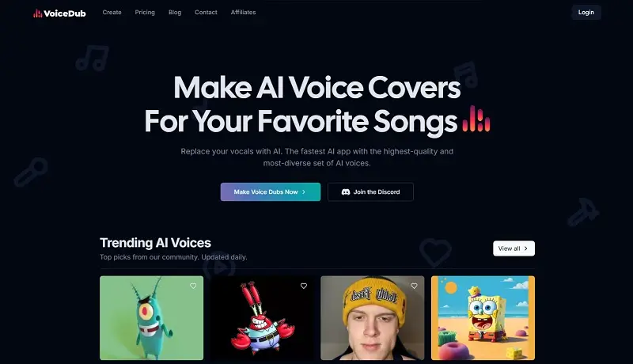This screenshot has width=633, height=364.
Task: Open the Mr. Krabs voice thumbnail
Action: pos(262,318)
